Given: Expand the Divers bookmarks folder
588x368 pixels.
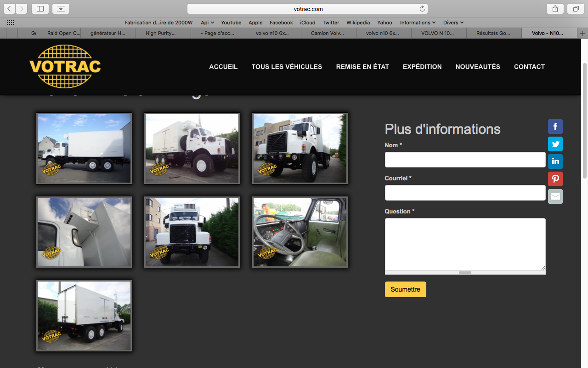Looking at the screenshot, I should [x=453, y=23].
